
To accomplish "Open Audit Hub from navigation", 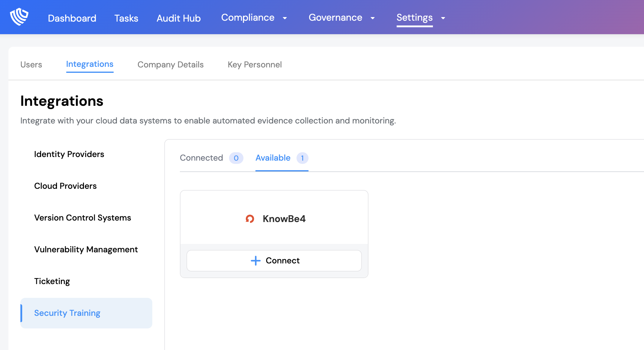I will [x=179, y=18].
